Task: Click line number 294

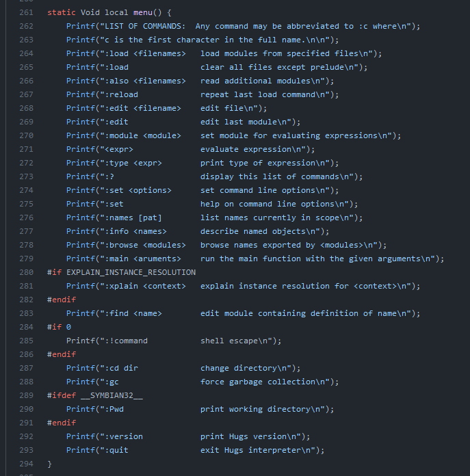Action: (26, 464)
